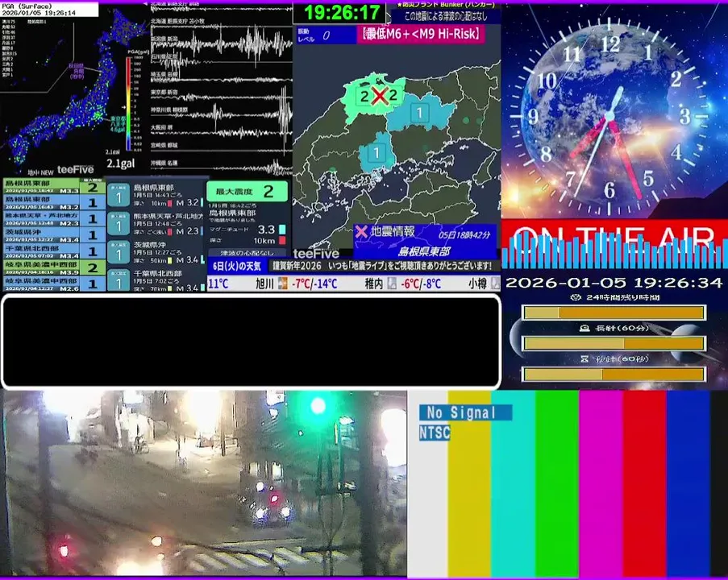Click the 最大震度 2 green banner

pyautogui.click(x=247, y=191)
